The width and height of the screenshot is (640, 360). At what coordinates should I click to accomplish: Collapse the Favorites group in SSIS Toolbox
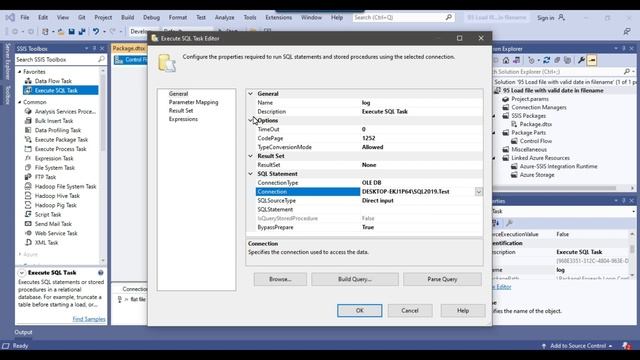(x=20, y=71)
